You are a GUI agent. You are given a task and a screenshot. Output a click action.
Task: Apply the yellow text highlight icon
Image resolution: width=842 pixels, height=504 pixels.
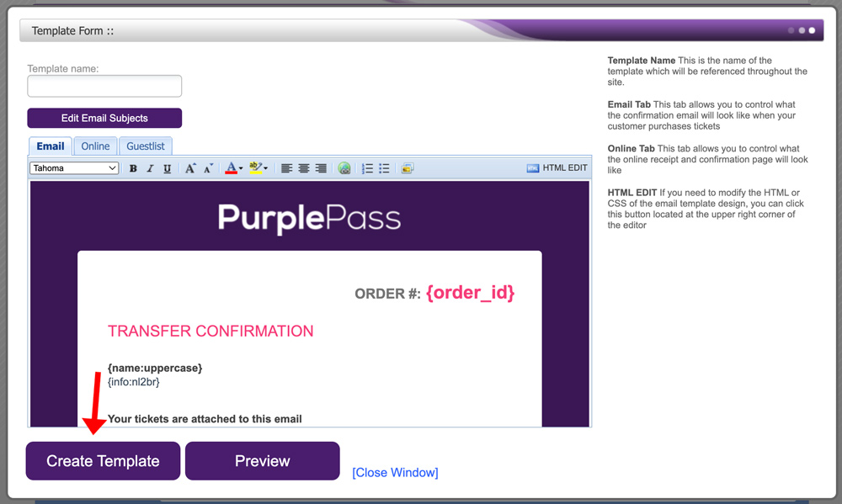click(x=256, y=168)
